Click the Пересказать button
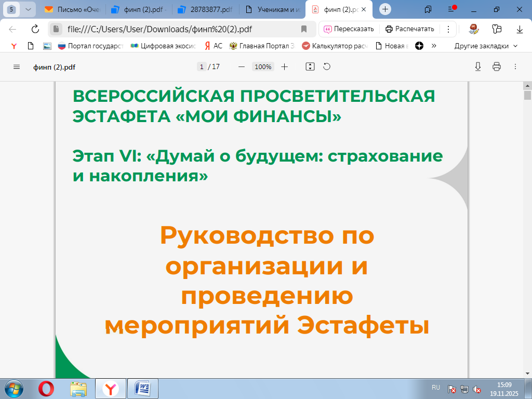Viewport: 532px width, 399px height. click(x=348, y=29)
